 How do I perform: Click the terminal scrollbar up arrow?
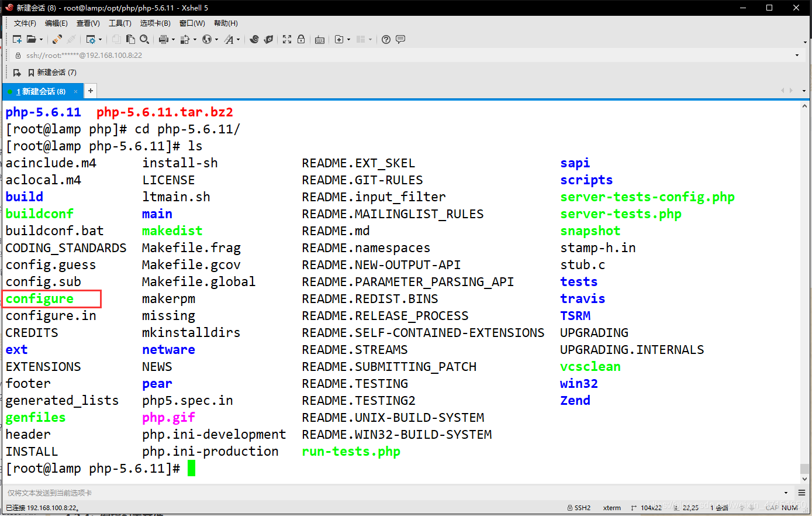[x=805, y=106]
